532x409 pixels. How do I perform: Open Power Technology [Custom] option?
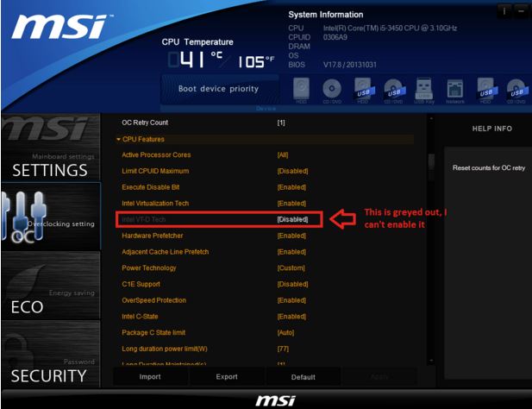point(291,268)
